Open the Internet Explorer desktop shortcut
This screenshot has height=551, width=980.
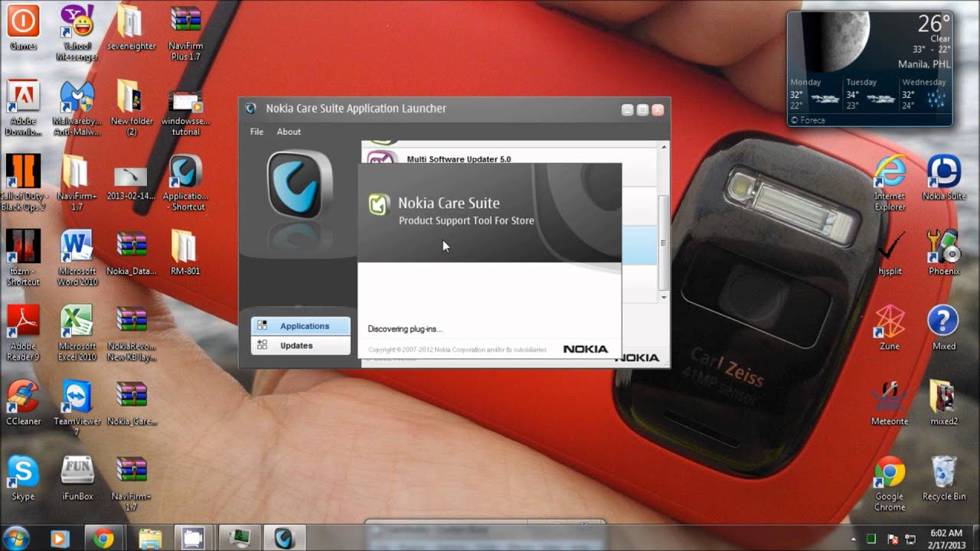point(890,183)
